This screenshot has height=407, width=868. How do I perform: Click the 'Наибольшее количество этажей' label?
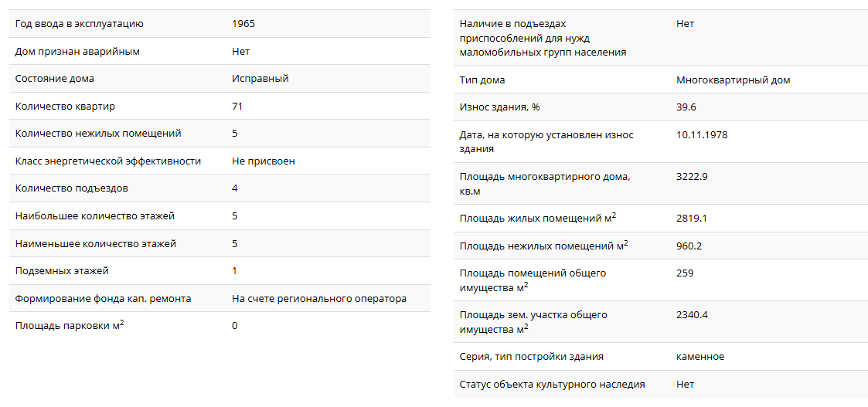point(95,216)
